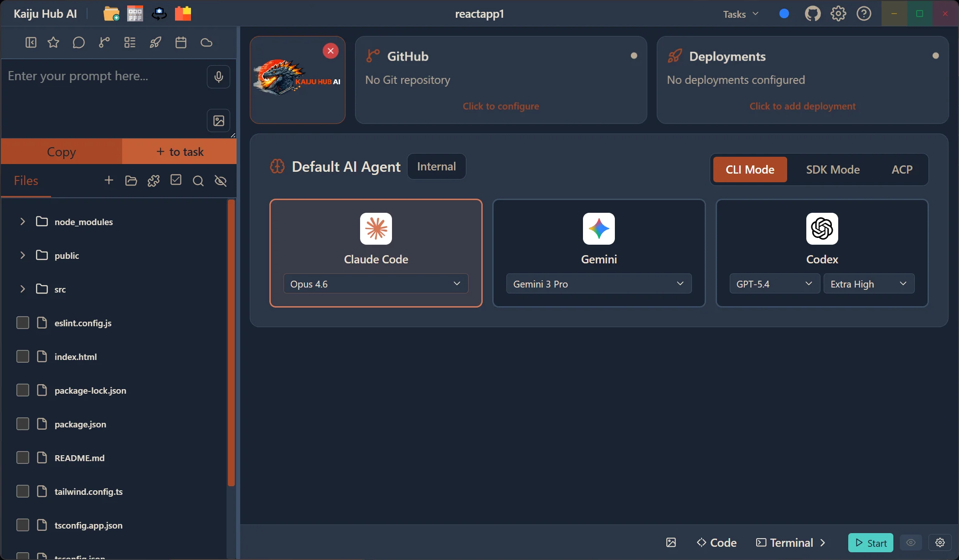Switch to SDK Mode tab
959x560 pixels.
[833, 170]
